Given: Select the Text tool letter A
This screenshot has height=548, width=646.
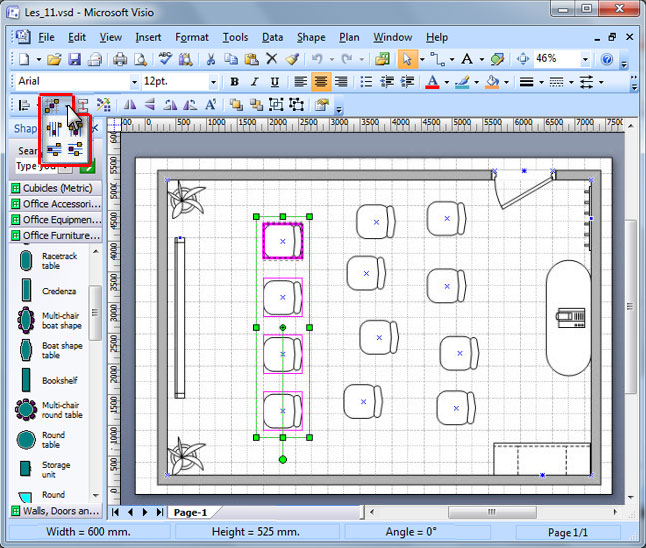Looking at the screenshot, I should 467,59.
